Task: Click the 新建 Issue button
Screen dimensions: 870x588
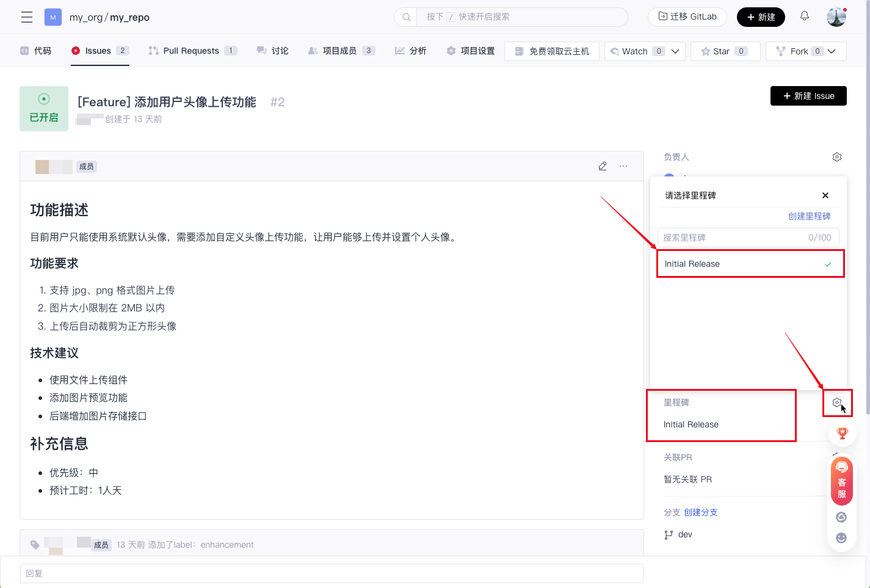Action: (808, 96)
